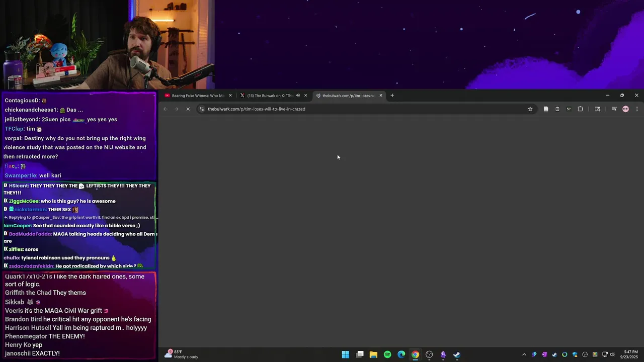Screen dimensions: 644x362
Task: Click first extension icon right of bookmark star
Action: 546,109
